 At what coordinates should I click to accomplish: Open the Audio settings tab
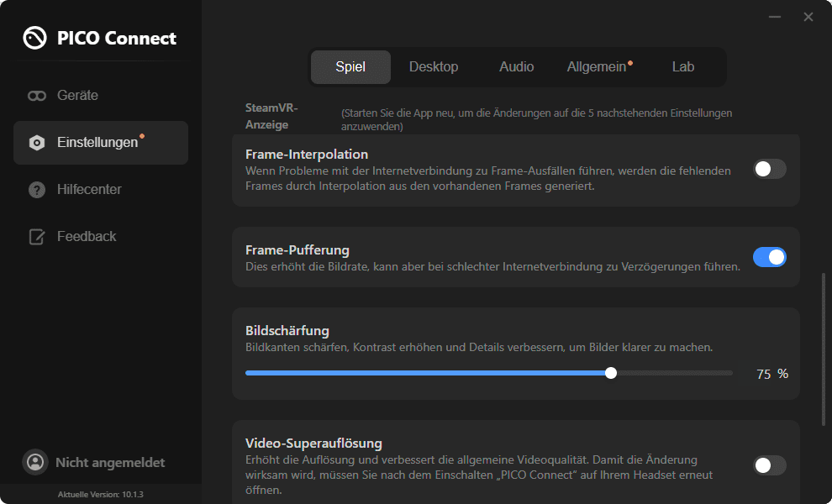(516, 67)
